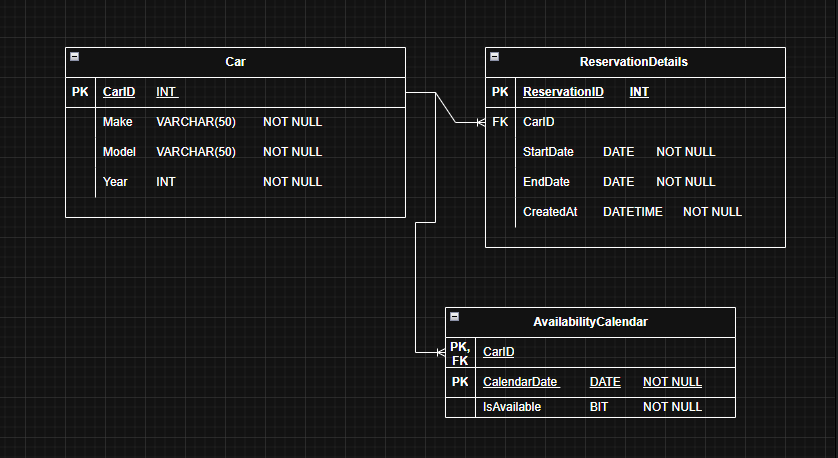The image size is (838, 458).
Task: Click the PK cell in the Car table
Action: point(80,92)
